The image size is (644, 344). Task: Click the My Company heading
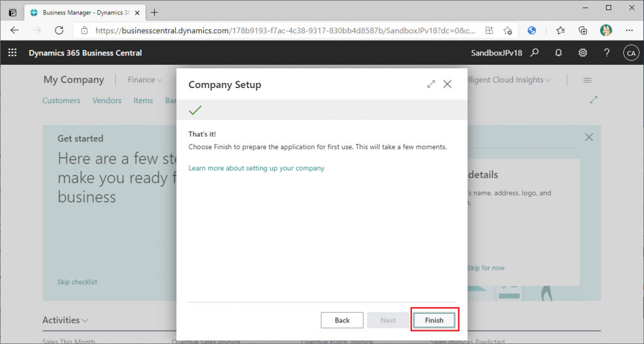[74, 80]
